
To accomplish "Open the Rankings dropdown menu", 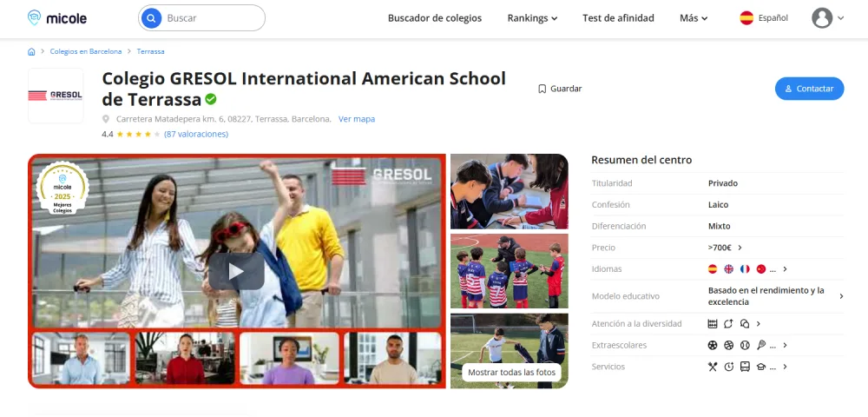I will coord(532,18).
